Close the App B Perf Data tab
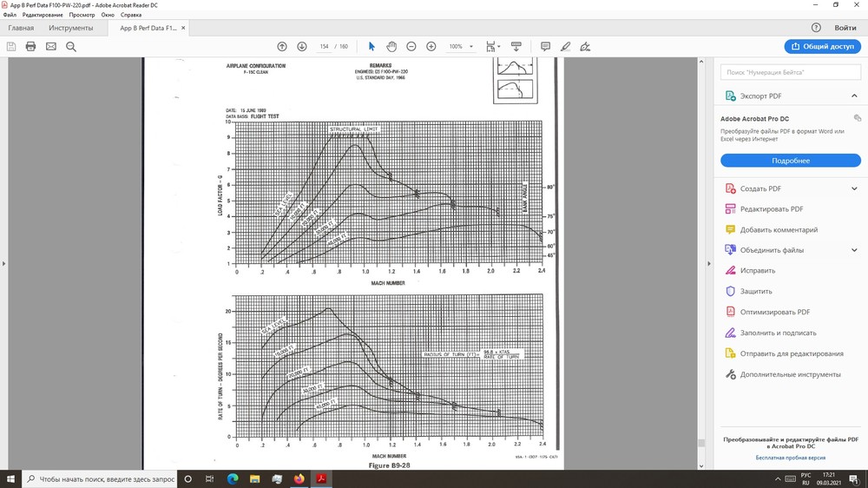Viewport: 868px width, 488px height. pos(183,28)
